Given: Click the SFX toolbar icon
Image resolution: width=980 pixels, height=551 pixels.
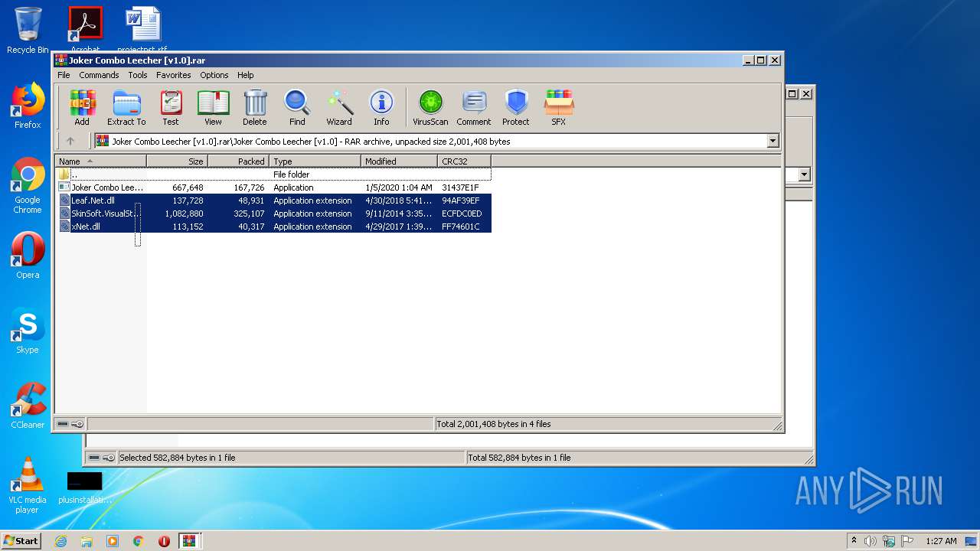Looking at the screenshot, I should point(559,107).
